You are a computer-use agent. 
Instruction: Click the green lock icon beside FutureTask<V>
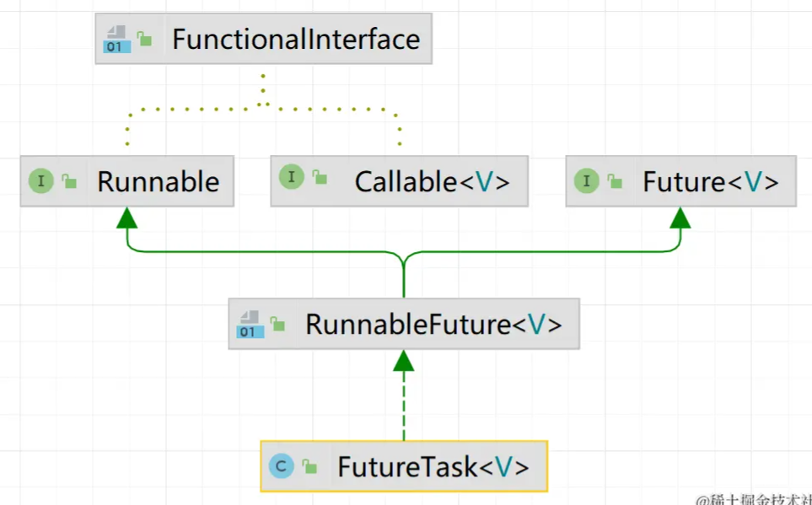click(310, 466)
